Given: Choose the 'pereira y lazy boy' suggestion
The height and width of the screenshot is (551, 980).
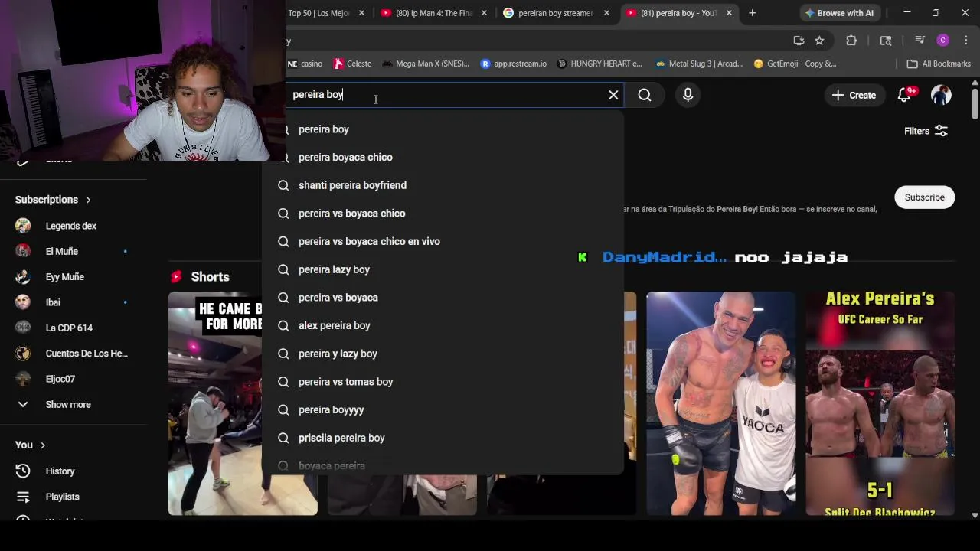Looking at the screenshot, I should (x=443, y=354).
